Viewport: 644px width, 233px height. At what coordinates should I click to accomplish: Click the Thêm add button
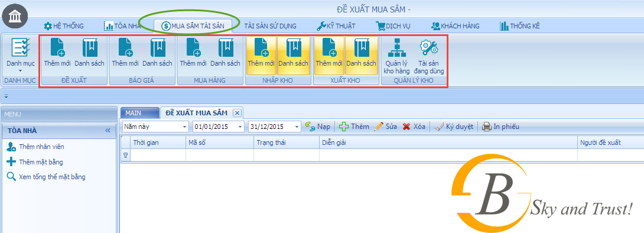click(x=354, y=127)
